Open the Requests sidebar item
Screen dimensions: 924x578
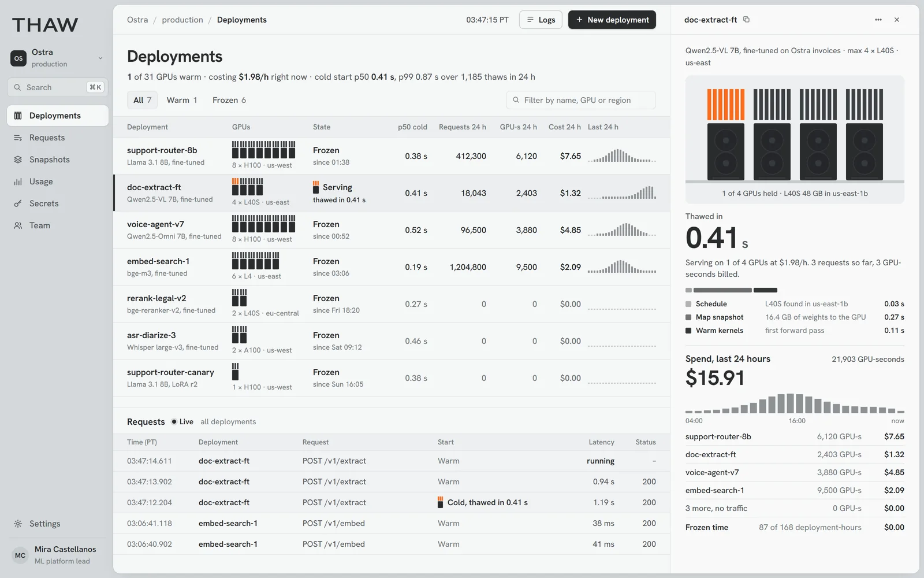click(58, 138)
